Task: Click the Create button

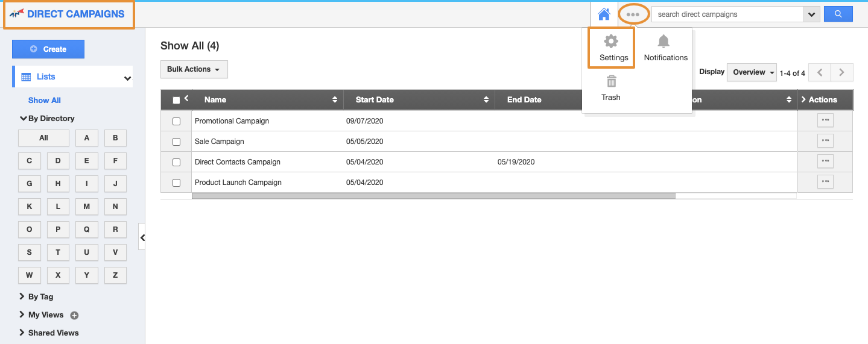Action: pos(48,49)
